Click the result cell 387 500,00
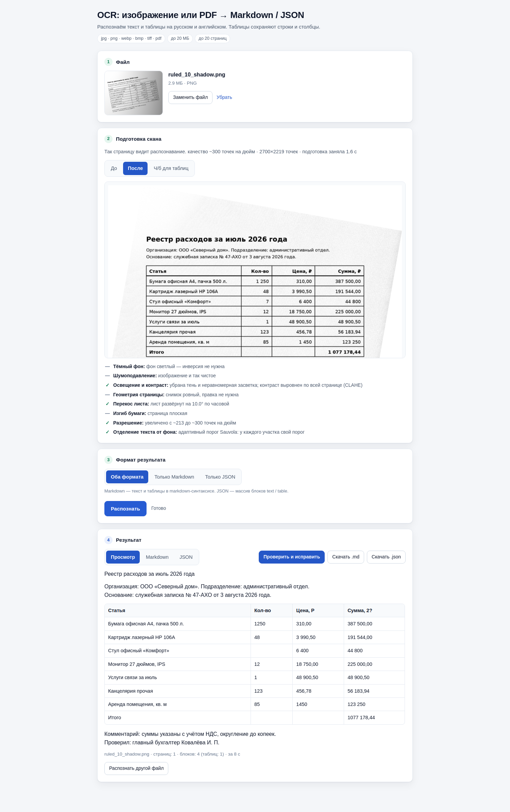This screenshot has width=510, height=812. [374, 624]
